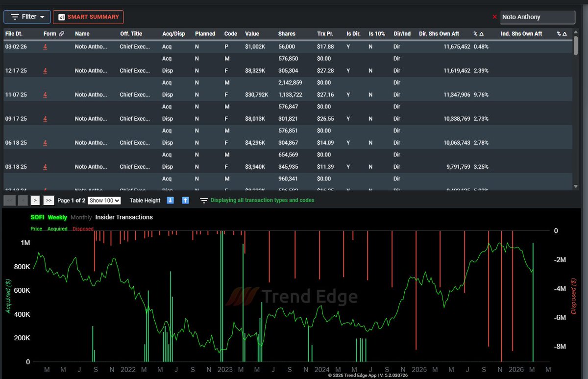Sort by Ind. Shs Own Aft header

pyautogui.click(x=521, y=34)
